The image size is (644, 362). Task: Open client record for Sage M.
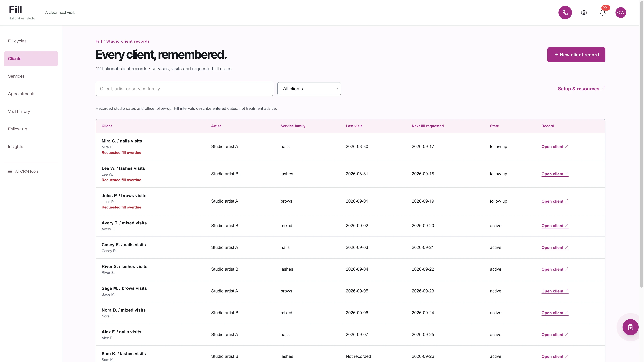pos(555,291)
